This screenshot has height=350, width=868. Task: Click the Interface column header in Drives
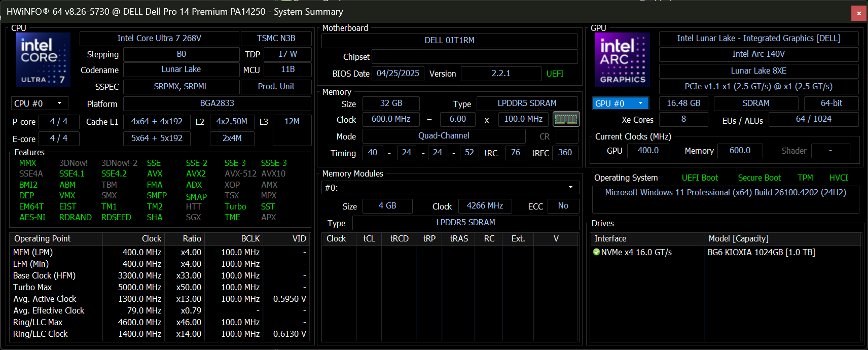(x=647, y=238)
